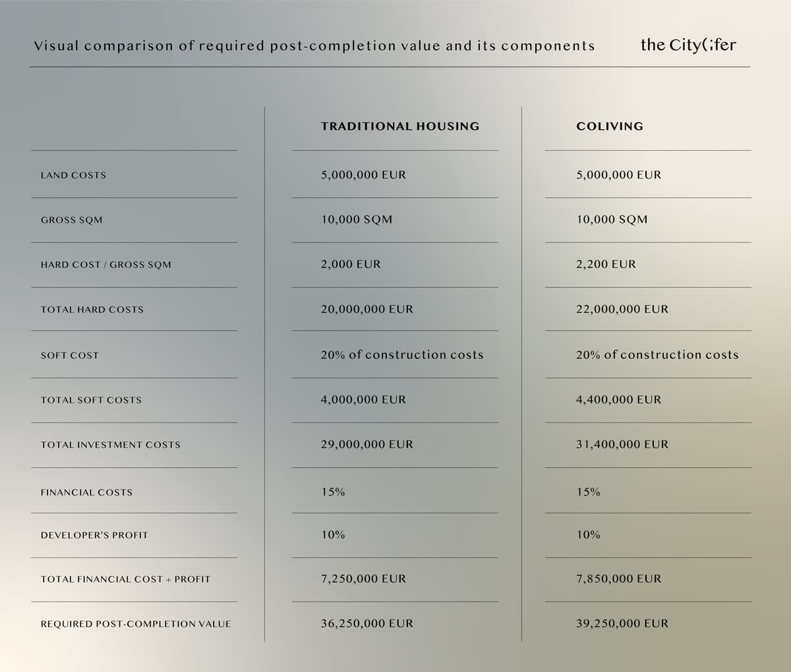
Task: Click the visual comparison title text
Action: click(x=314, y=45)
